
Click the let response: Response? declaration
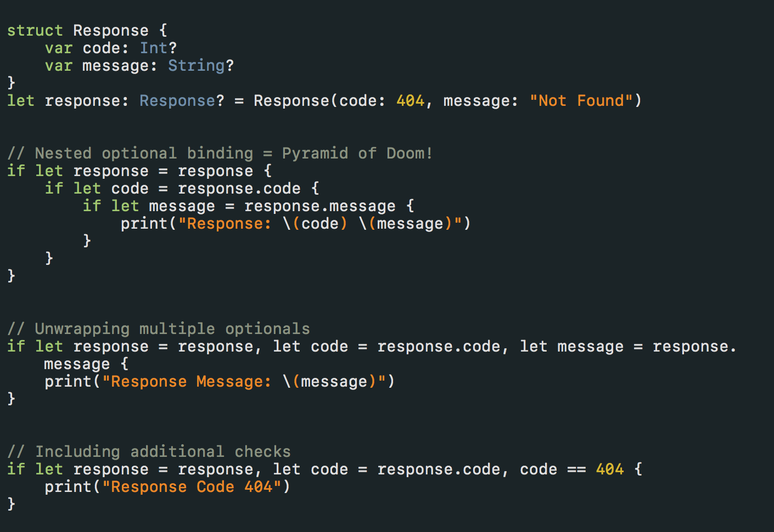(x=116, y=101)
